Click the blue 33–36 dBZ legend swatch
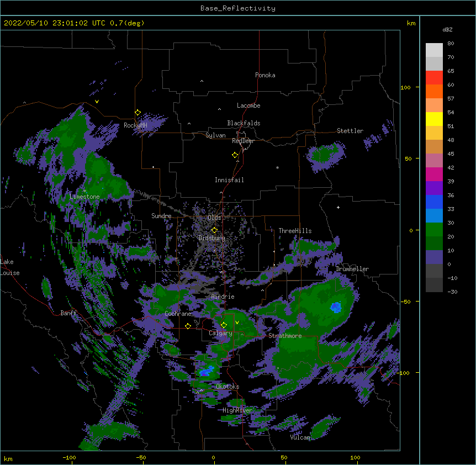 434,202
